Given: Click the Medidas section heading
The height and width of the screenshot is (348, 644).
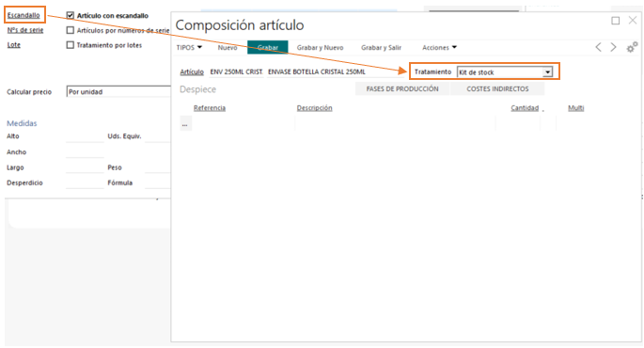Looking at the screenshot, I should coord(22,123).
